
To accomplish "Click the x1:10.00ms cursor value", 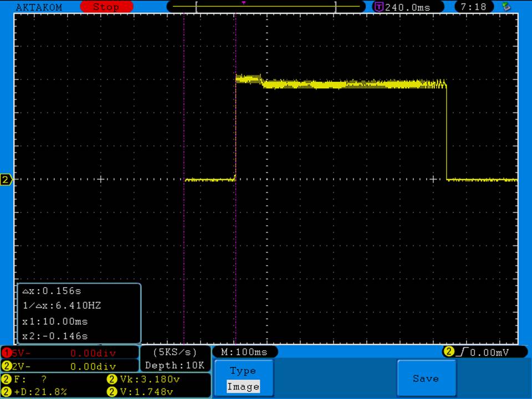I will [x=55, y=321].
